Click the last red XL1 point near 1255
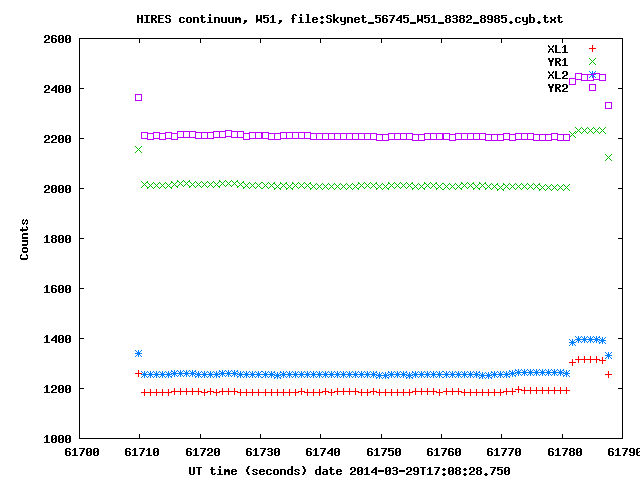The image size is (640, 480). click(609, 374)
